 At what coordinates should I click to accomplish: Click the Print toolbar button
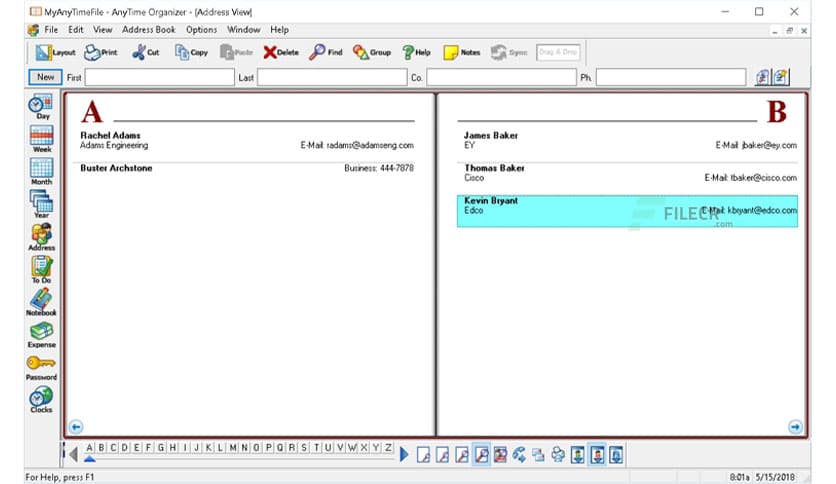[x=101, y=52]
